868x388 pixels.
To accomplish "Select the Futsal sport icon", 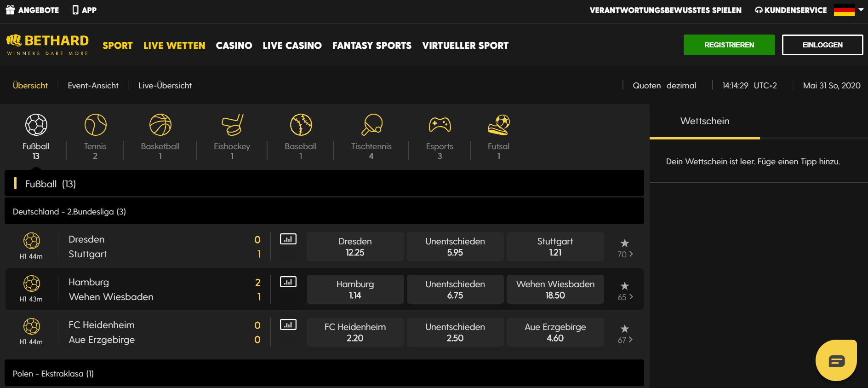I will [x=499, y=125].
